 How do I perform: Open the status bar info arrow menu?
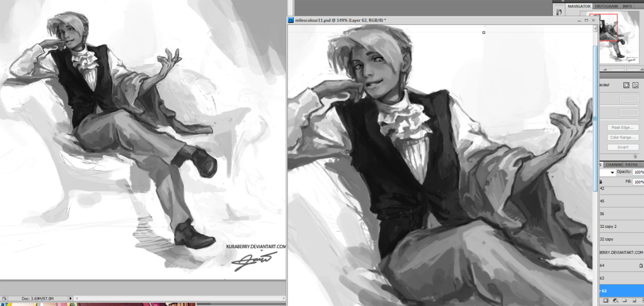tap(71, 298)
